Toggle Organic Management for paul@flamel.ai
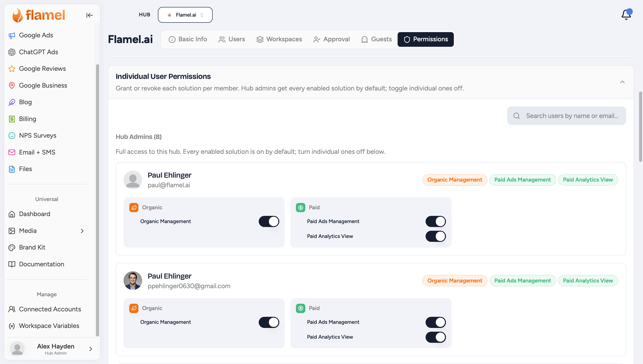This screenshot has width=643, height=364. (269, 222)
